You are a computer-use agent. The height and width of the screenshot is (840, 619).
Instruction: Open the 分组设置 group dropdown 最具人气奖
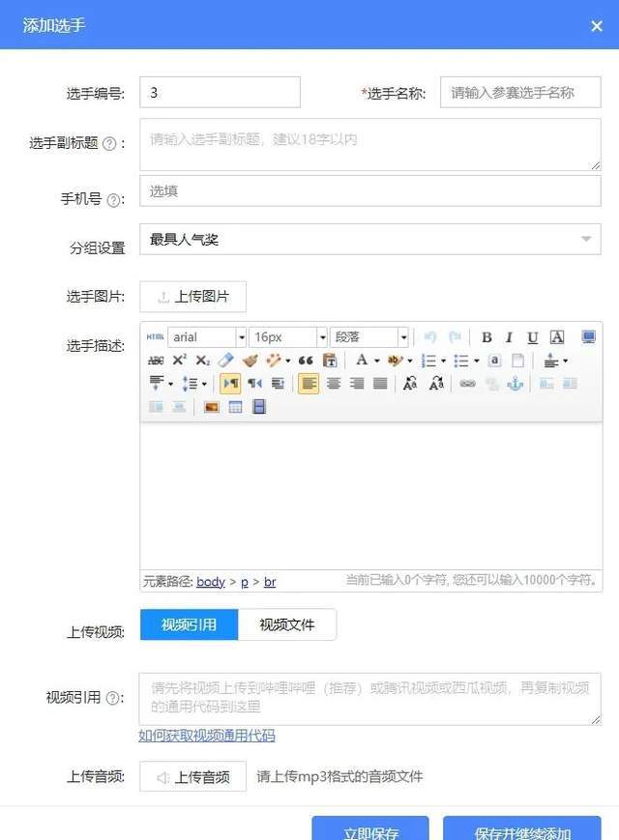click(x=370, y=239)
